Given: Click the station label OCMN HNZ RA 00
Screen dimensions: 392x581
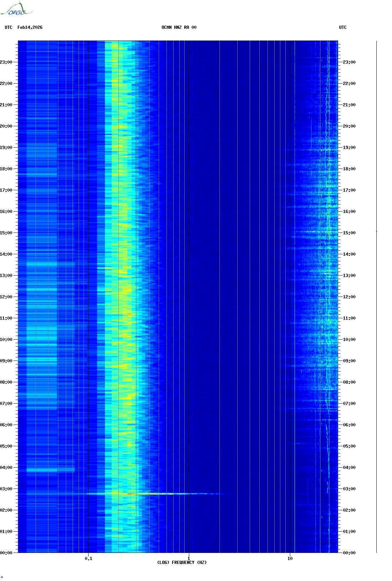Looking at the screenshot, I should point(179,27).
